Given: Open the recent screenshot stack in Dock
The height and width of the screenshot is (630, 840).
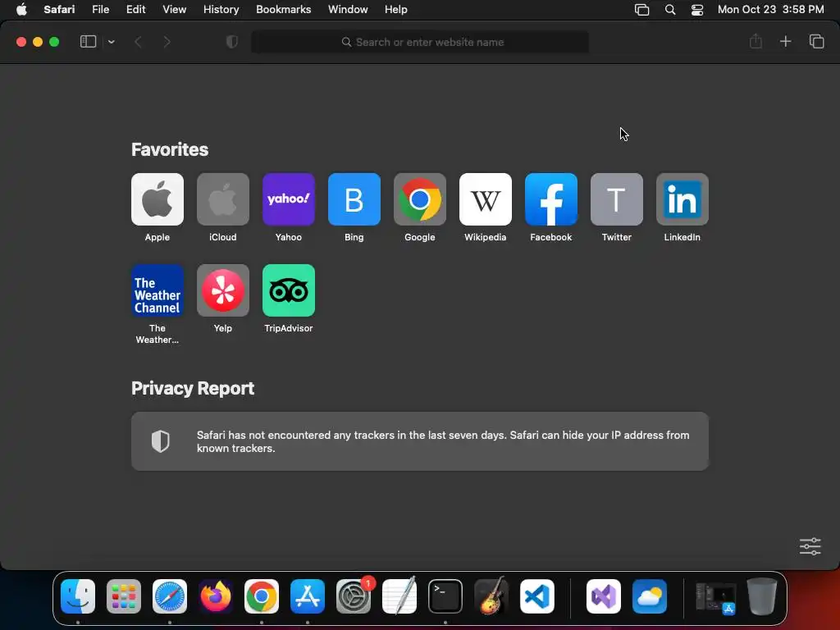Looking at the screenshot, I should 715,597.
